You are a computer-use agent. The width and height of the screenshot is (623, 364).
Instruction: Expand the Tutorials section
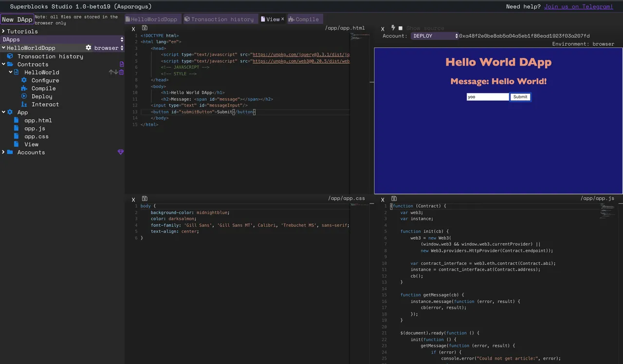(3, 31)
